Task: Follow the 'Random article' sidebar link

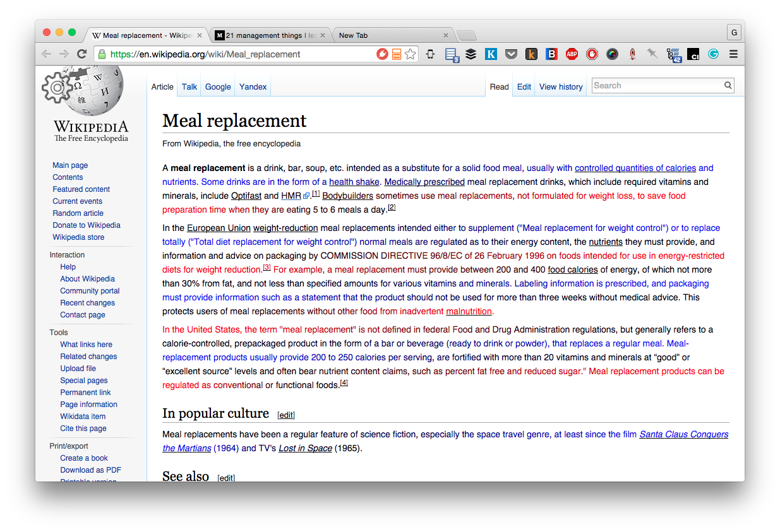Action: click(78, 213)
